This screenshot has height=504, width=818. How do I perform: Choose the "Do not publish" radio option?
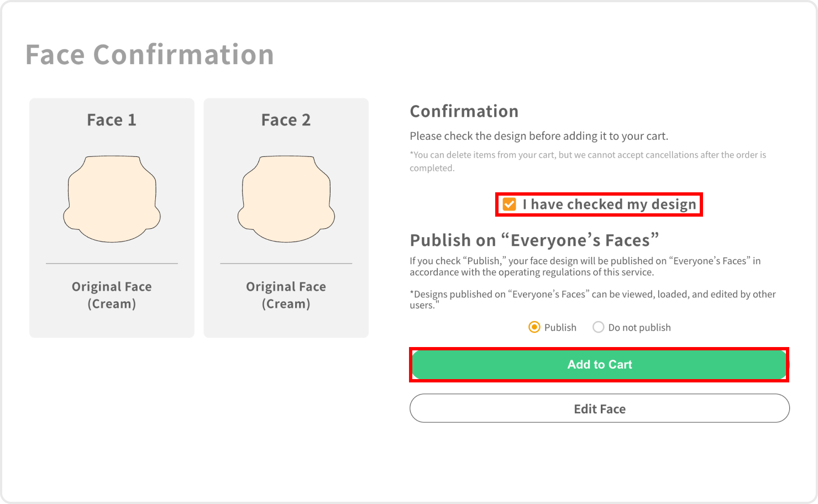[x=598, y=327]
